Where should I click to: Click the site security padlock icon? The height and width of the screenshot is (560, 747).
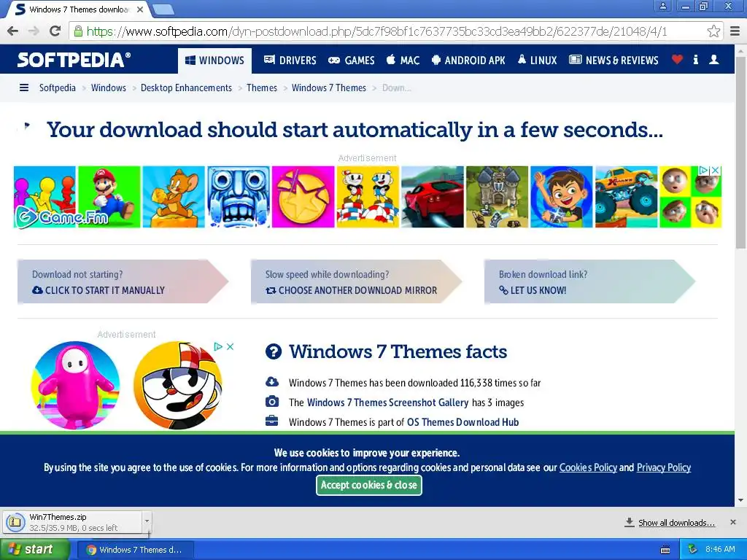click(77, 31)
